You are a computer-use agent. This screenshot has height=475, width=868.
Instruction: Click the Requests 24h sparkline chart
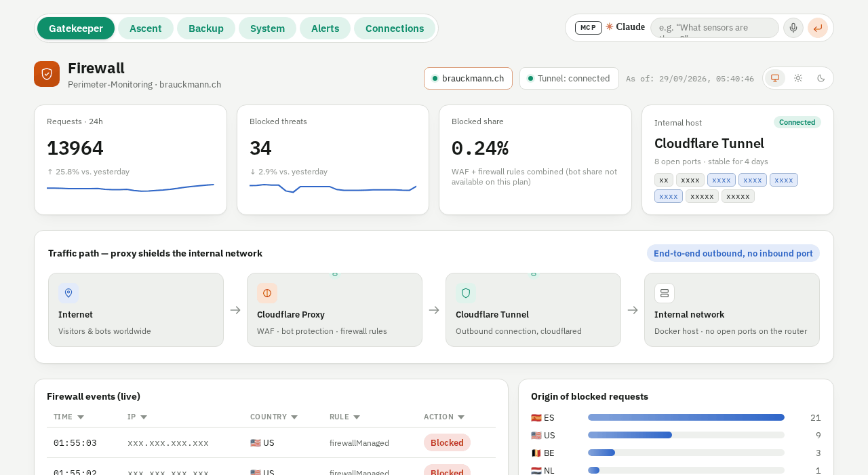130,188
